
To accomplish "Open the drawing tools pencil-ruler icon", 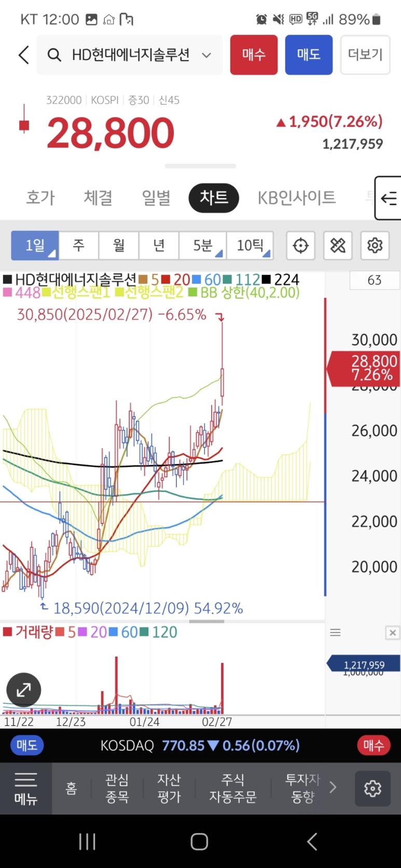I will click(x=338, y=245).
